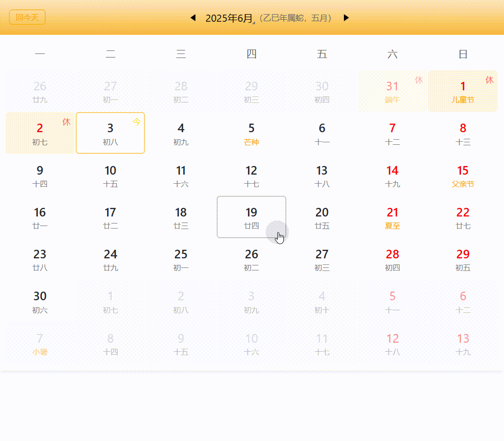Select June 26 with 初二
Viewport: 504px width, 441px height.
pyautogui.click(x=251, y=259)
